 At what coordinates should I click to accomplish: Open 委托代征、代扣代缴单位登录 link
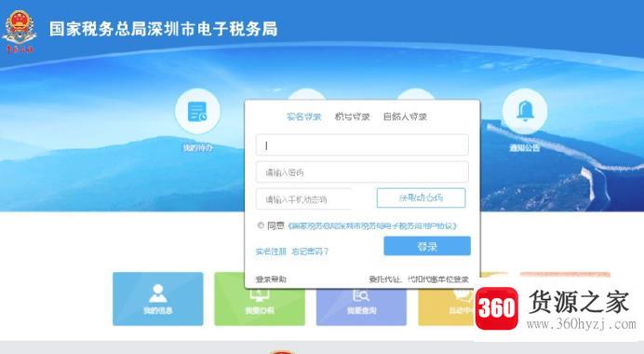(419, 279)
